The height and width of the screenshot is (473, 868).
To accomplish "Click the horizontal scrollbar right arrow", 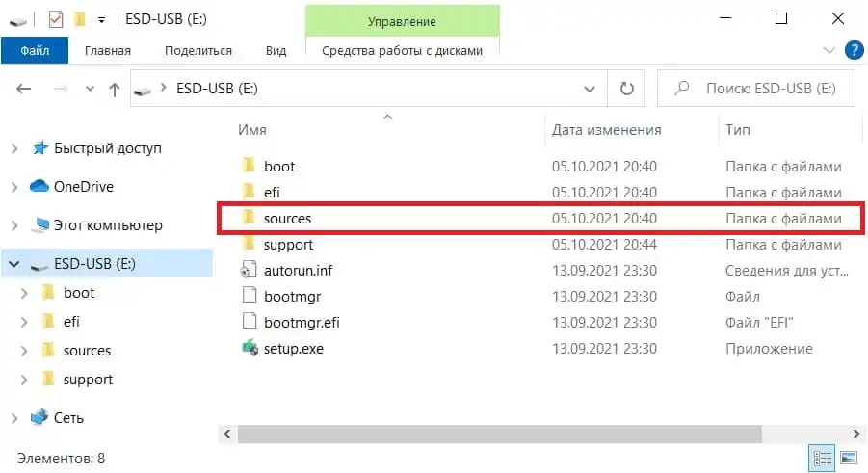I will 856,434.
